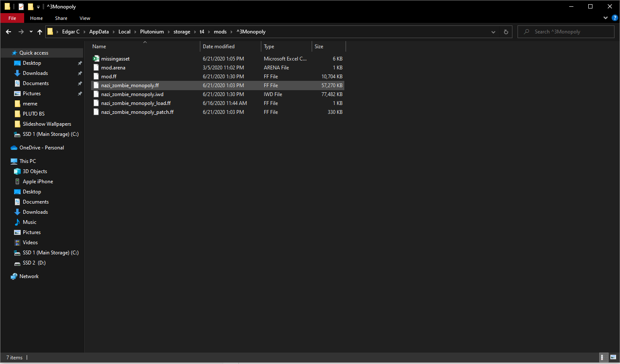Open SSD 1 (C:) under This PC

click(50, 253)
